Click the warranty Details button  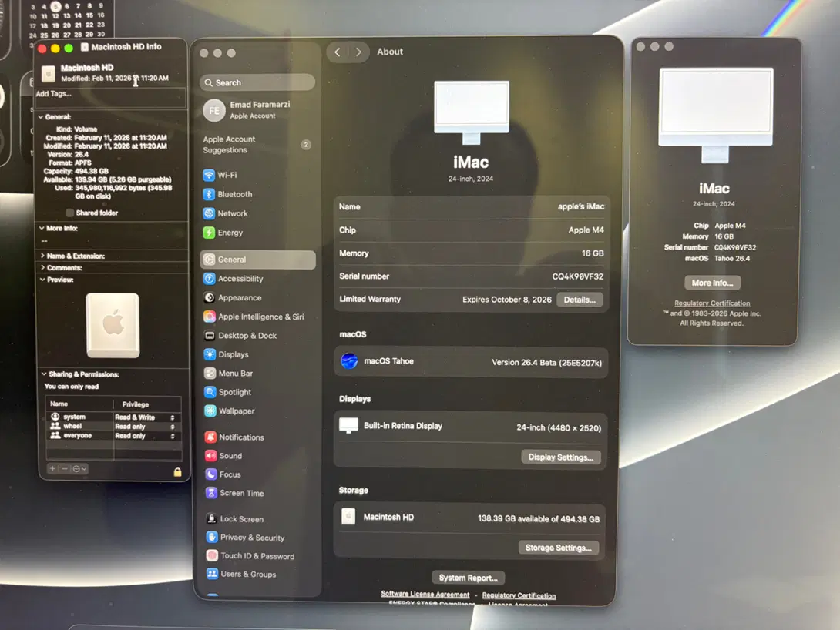[x=580, y=300]
